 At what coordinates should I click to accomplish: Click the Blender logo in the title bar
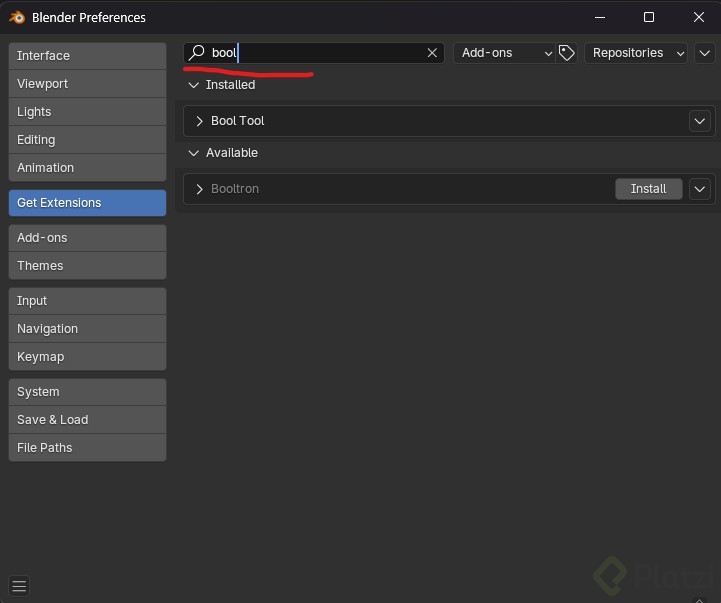[x=17, y=17]
